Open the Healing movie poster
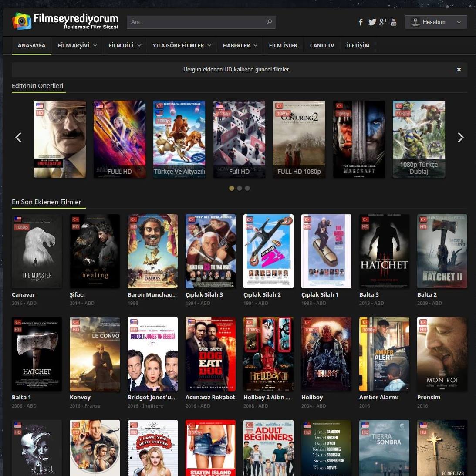The width and height of the screenshot is (476, 476). coord(95,251)
